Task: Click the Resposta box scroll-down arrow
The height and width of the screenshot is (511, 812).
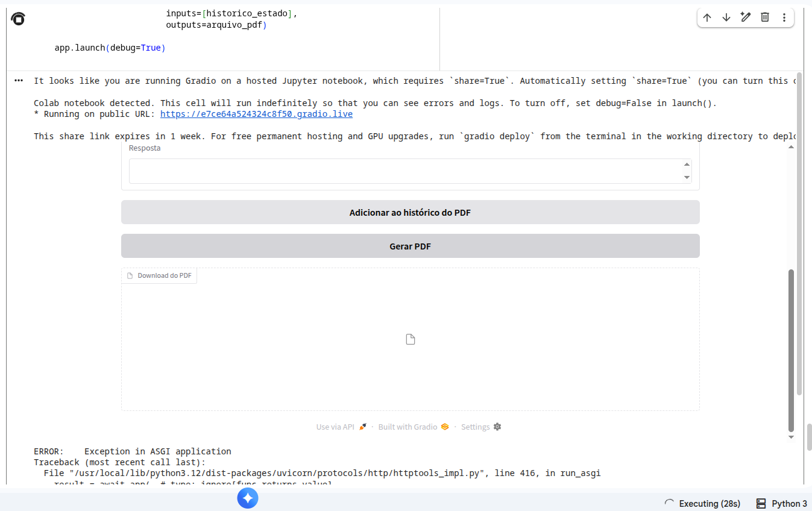Action: point(687,177)
